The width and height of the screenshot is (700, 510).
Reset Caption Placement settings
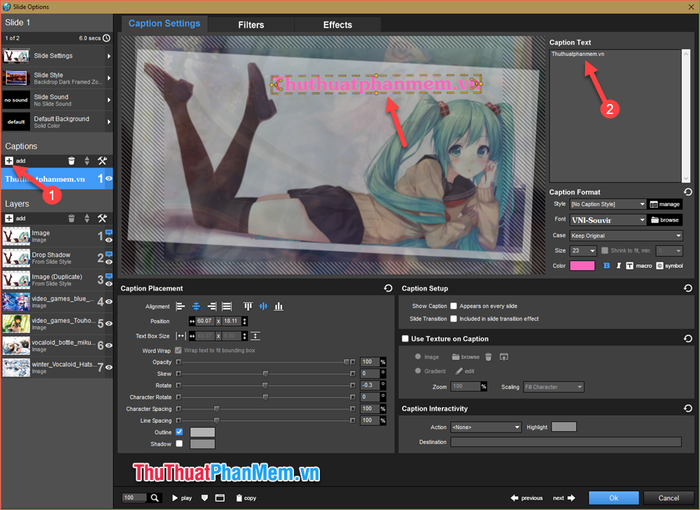[x=388, y=288]
